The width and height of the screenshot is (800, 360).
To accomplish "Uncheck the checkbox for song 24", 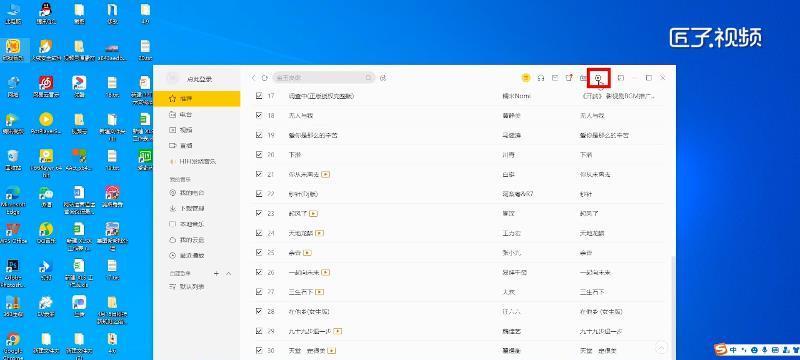I will (x=259, y=233).
